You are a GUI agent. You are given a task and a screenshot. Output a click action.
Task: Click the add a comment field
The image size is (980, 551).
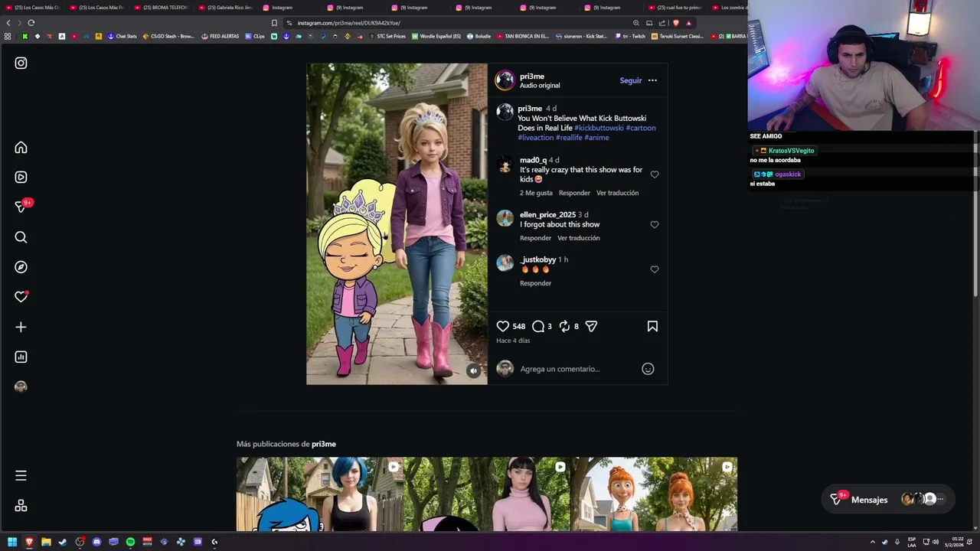tap(577, 369)
